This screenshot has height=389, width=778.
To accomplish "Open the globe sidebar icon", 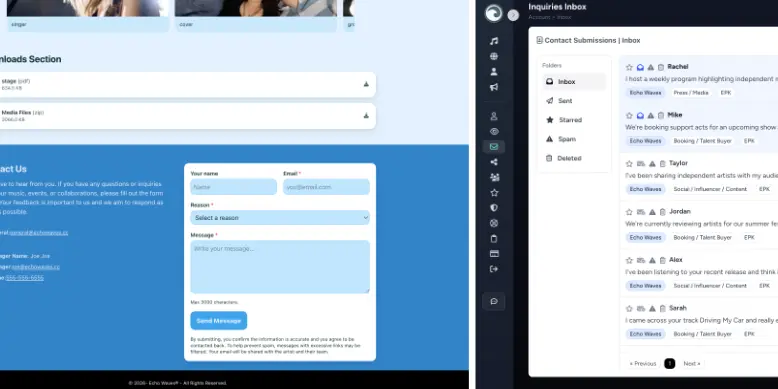I will [494, 57].
